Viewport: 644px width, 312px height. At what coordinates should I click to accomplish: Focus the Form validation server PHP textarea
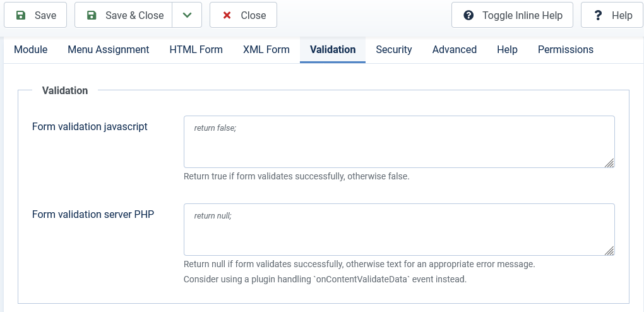[x=399, y=229]
